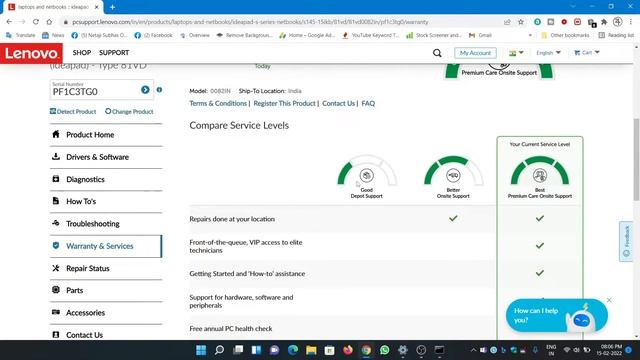Open the country flag dropdown
The width and height of the screenshot is (640, 360).
pyautogui.click(x=516, y=53)
